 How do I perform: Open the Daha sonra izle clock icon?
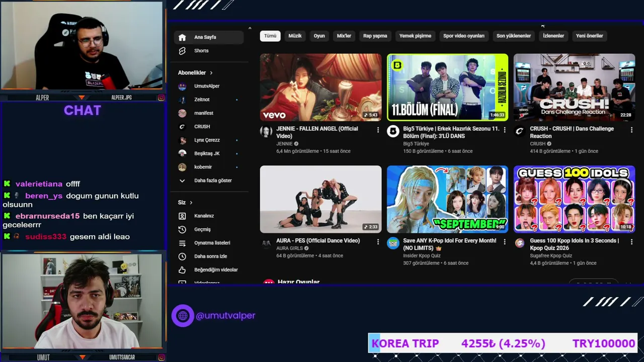[182, 256]
